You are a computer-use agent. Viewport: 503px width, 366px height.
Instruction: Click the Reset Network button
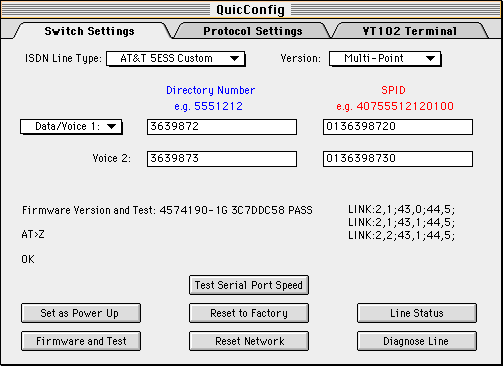pos(249,341)
